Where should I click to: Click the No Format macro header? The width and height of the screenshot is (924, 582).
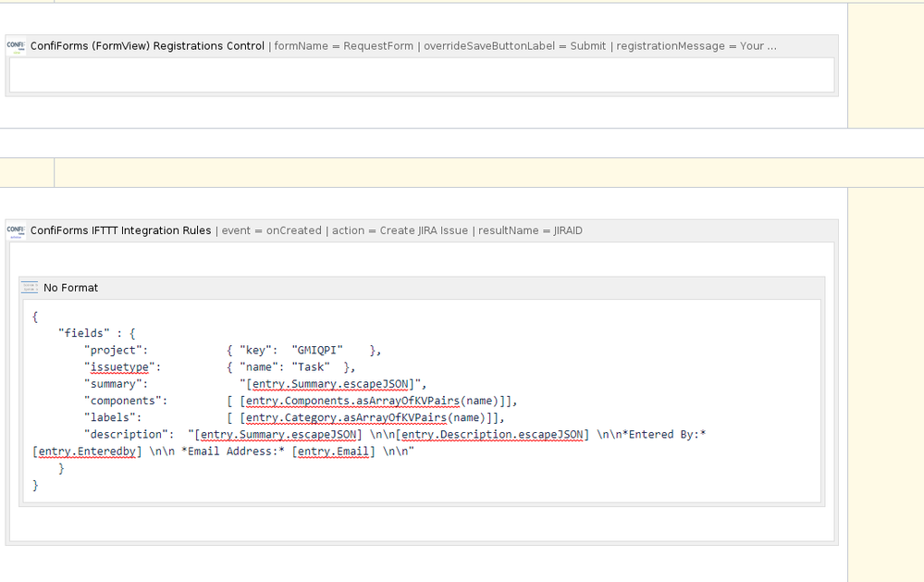[x=422, y=288]
